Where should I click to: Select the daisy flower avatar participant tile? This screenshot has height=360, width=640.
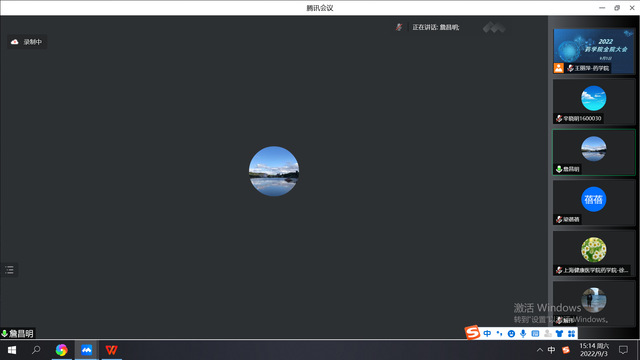click(594, 253)
